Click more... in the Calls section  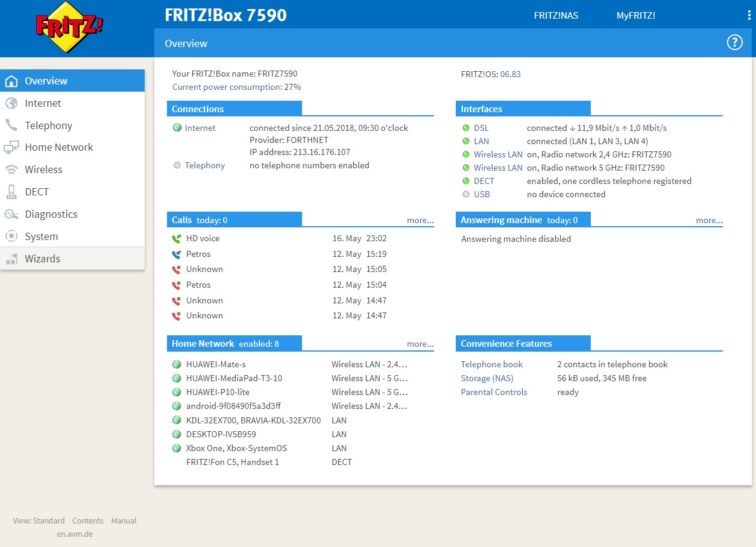(420, 220)
